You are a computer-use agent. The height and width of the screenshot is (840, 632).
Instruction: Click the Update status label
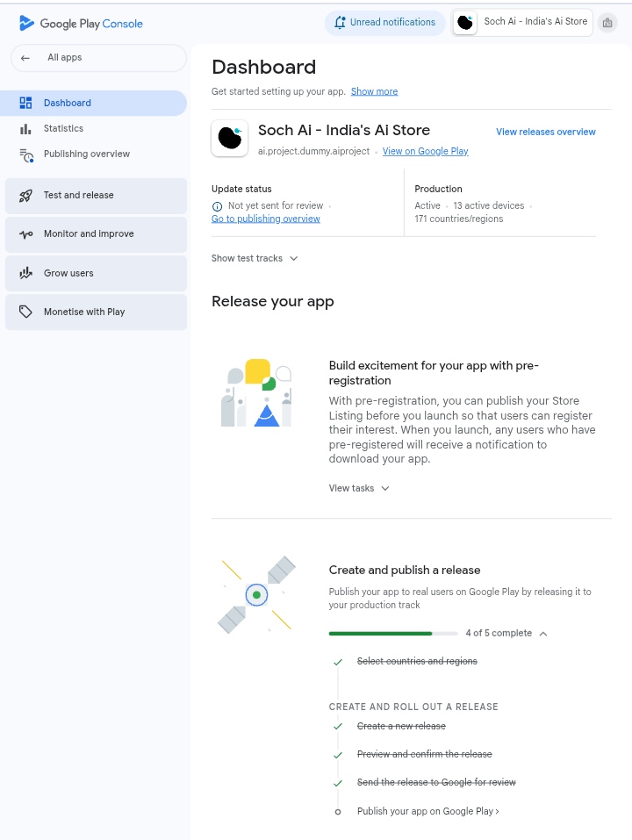click(x=241, y=189)
